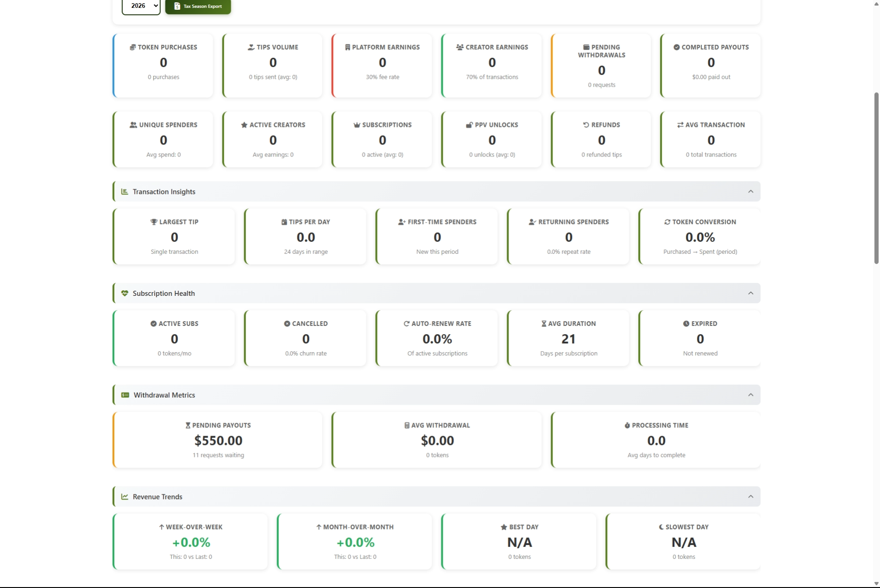The height and width of the screenshot is (588, 880).
Task: Collapse the Revenue Trends section chevron
Action: [x=750, y=497]
